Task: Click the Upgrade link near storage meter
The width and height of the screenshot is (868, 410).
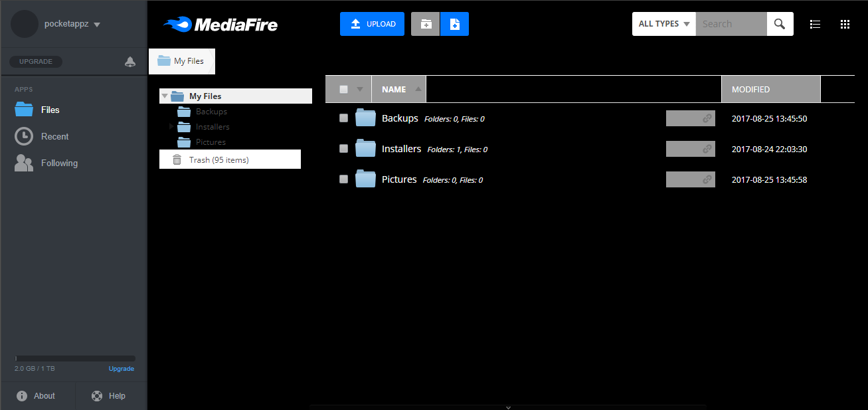Action: (121, 368)
